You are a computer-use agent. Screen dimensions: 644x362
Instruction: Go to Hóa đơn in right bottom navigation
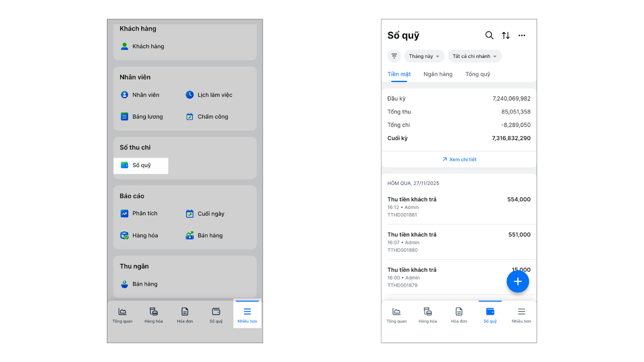tap(459, 315)
